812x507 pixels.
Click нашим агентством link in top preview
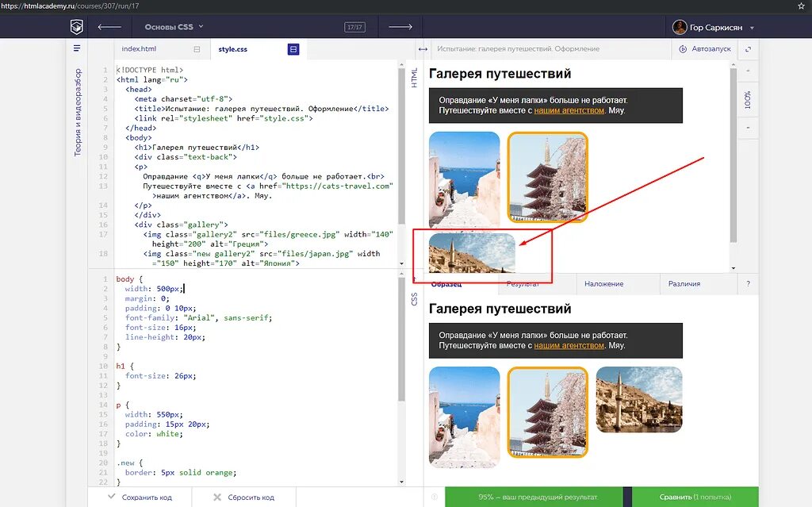click(x=569, y=110)
